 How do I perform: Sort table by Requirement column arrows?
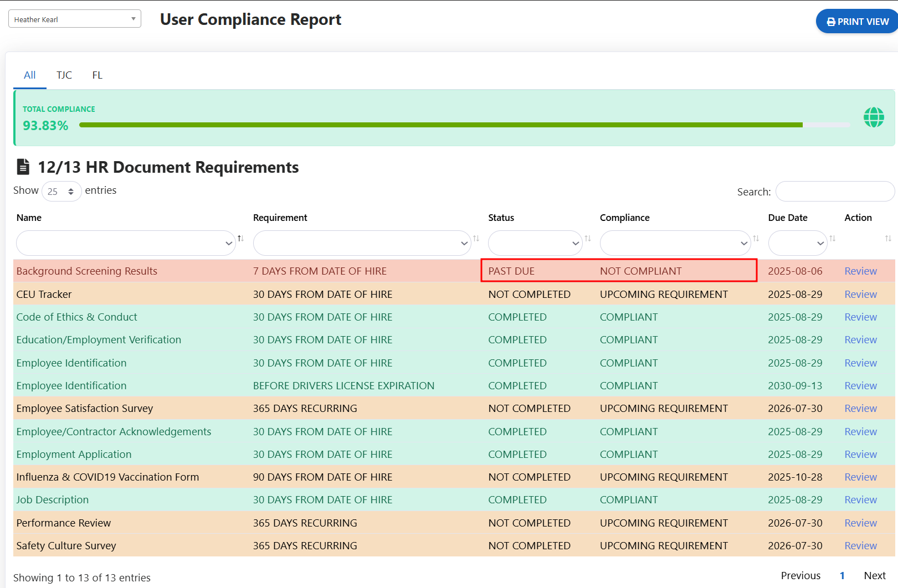tap(476, 239)
